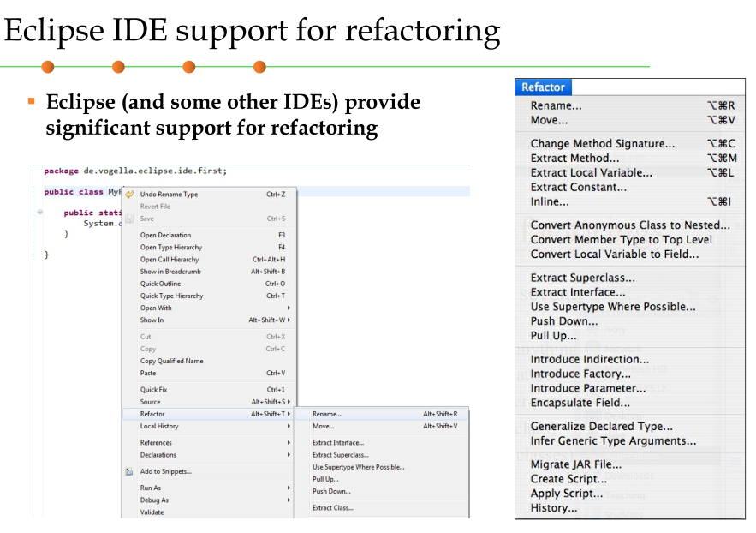
Task: Choose Extract Class... in submenu
Action: tap(382, 508)
